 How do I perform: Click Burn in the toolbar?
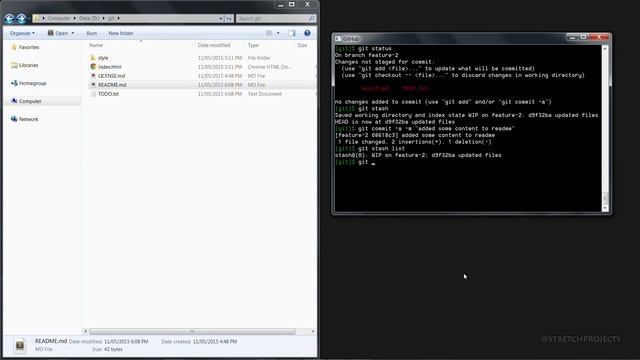click(x=91, y=33)
